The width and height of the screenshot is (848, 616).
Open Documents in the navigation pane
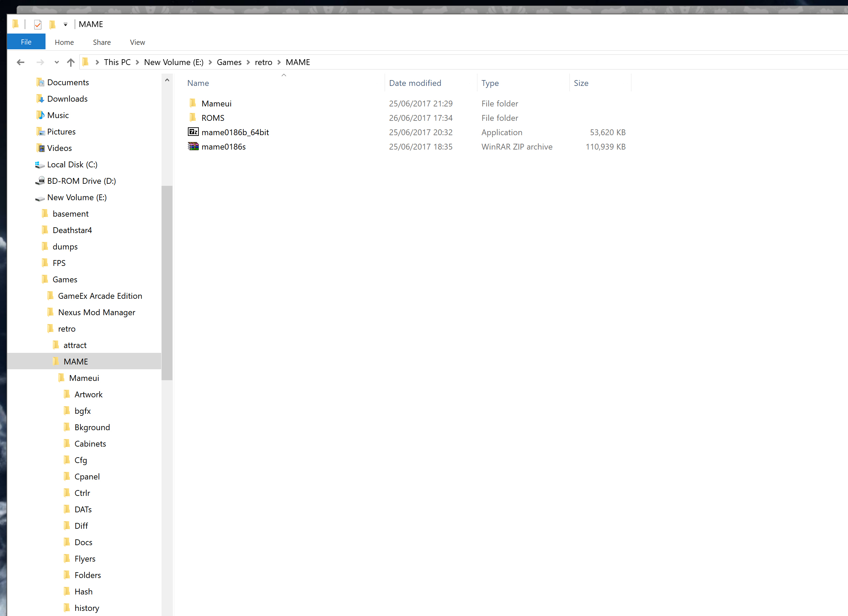click(68, 82)
